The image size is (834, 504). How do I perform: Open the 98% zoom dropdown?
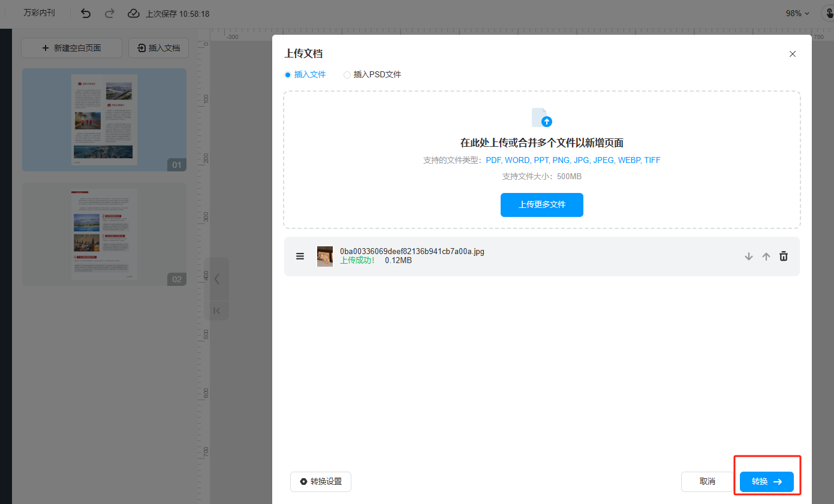pos(797,13)
